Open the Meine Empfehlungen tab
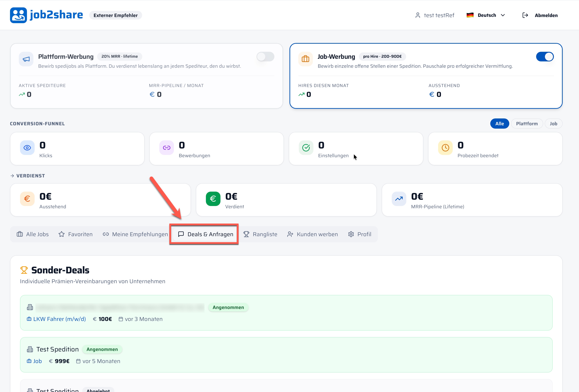 pos(135,234)
